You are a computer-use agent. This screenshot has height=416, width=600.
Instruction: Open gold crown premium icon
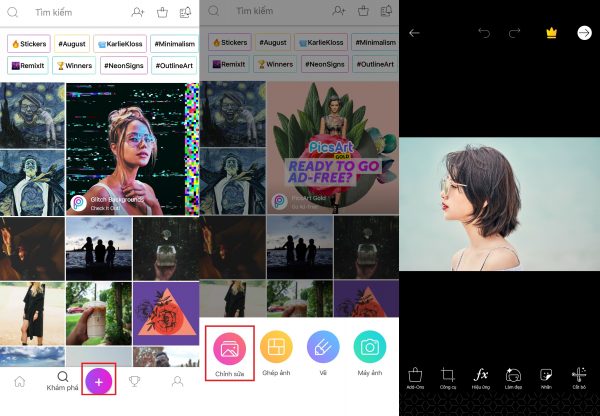[551, 33]
